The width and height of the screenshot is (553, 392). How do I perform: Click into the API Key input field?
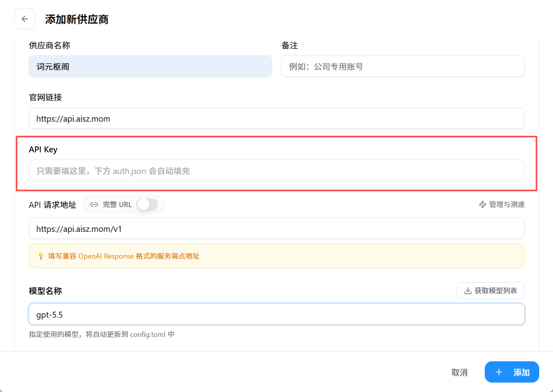tap(276, 171)
